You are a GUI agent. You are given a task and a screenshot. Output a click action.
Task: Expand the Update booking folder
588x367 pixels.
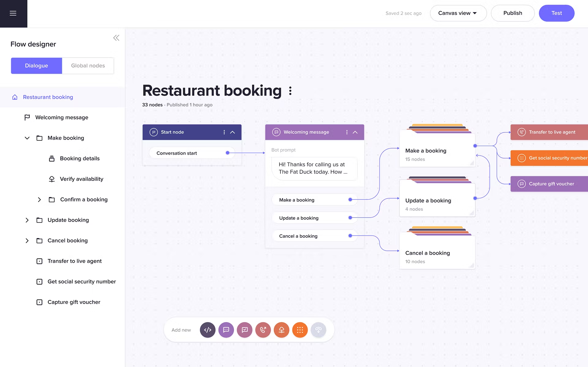coord(27,220)
